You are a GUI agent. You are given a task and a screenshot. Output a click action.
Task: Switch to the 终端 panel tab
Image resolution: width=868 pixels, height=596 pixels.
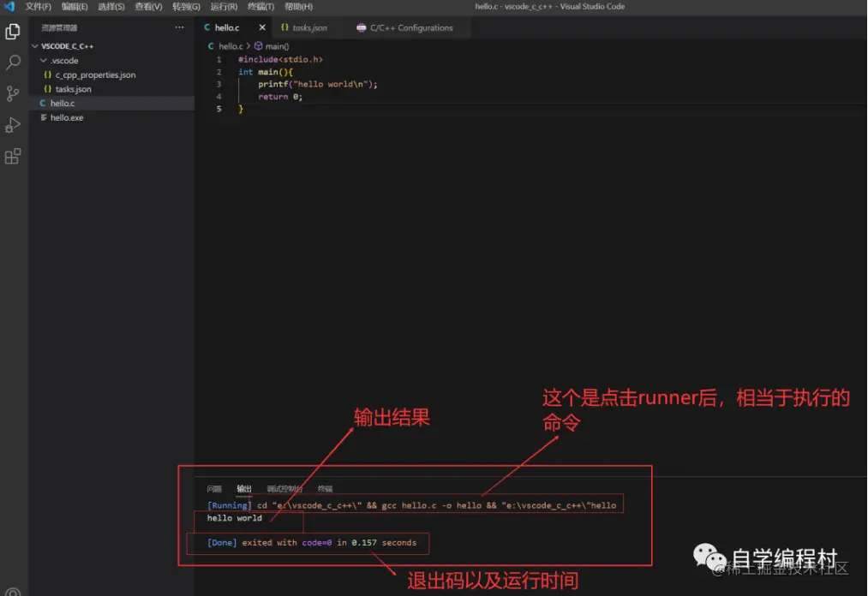(325, 489)
